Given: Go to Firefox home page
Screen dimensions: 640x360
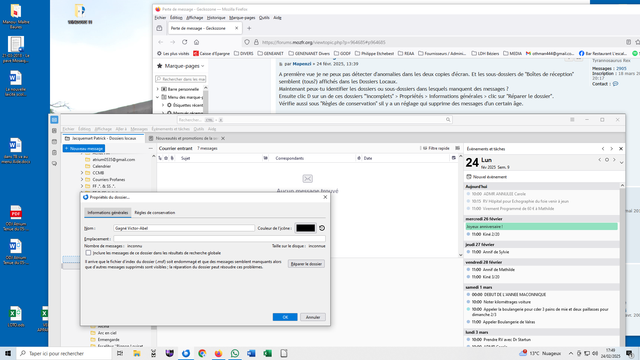Looking at the screenshot, I should [196, 42].
